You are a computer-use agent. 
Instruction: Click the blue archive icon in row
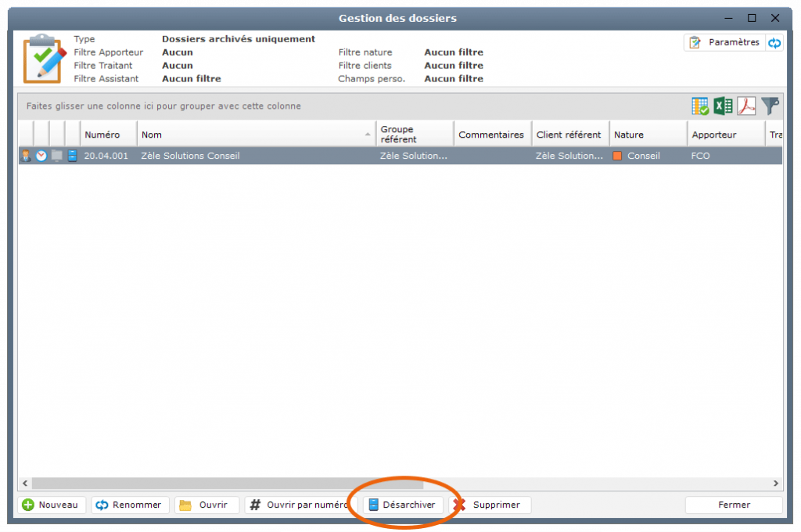click(72, 156)
